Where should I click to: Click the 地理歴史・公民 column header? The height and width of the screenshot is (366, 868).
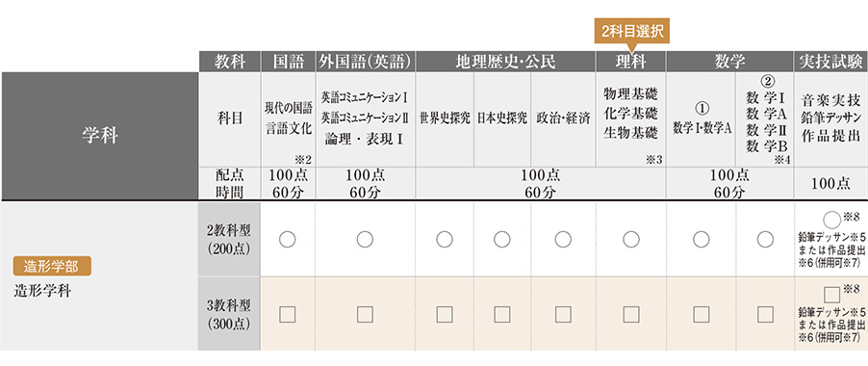[x=505, y=62]
